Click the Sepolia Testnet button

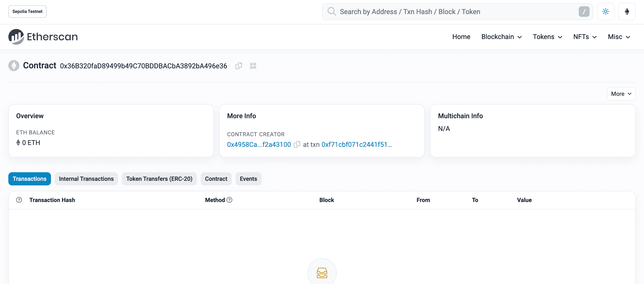pos(27,12)
